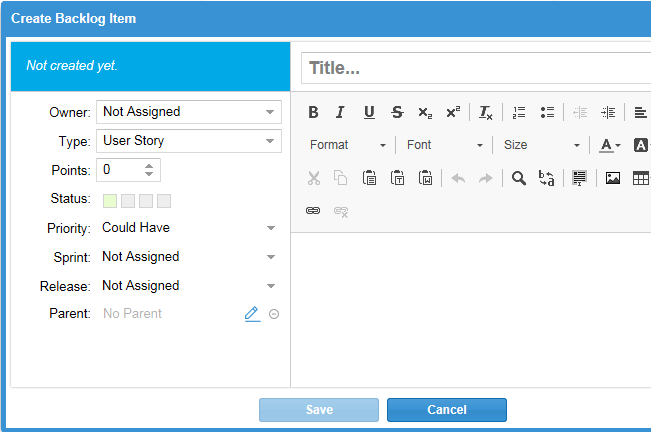Toggle strikethrough text style
The height and width of the screenshot is (432, 651).
pyautogui.click(x=397, y=113)
